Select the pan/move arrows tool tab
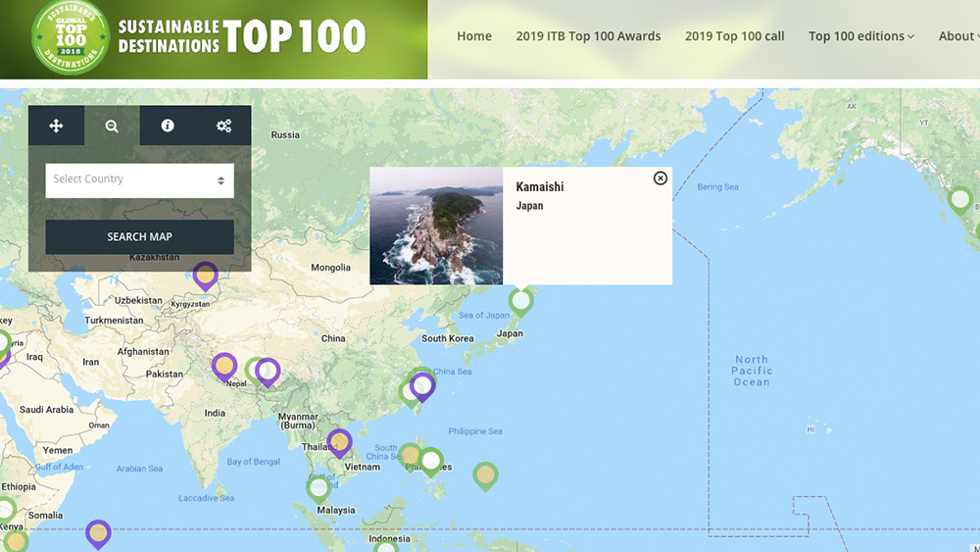 coord(56,125)
